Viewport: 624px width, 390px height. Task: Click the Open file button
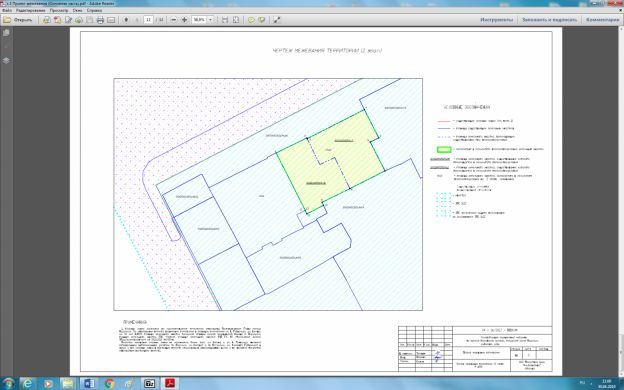coord(18,20)
